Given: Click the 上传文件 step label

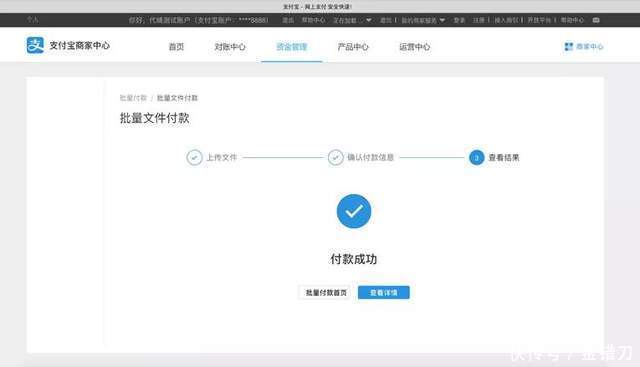Looking at the screenshot, I should 222,158.
